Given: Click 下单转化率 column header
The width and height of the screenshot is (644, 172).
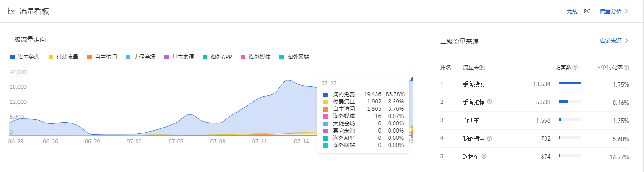Looking at the screenshot, I should (609, 68).
